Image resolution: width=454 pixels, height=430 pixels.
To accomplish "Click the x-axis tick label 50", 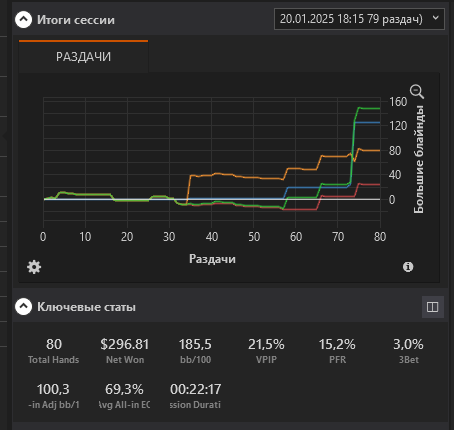I will pyautogui.click(x=254, y=237).
